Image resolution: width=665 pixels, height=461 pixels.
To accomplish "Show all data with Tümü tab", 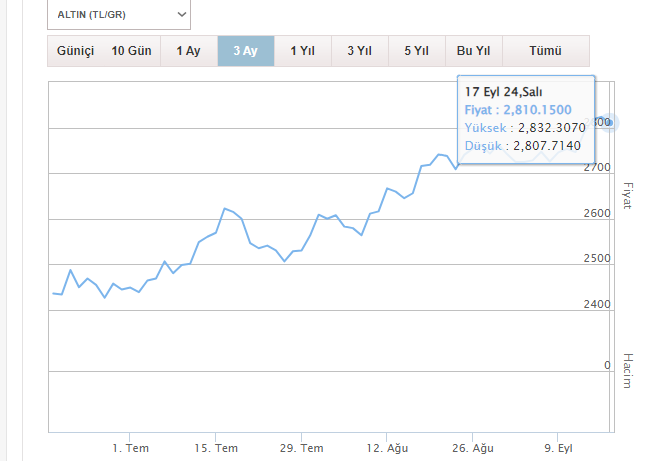I will (x=545, y=51).
